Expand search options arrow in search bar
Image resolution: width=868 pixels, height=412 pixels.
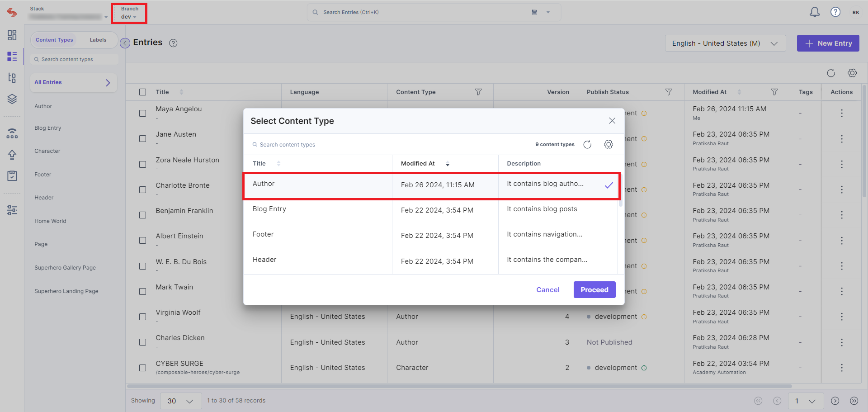[x=548, y=12]
